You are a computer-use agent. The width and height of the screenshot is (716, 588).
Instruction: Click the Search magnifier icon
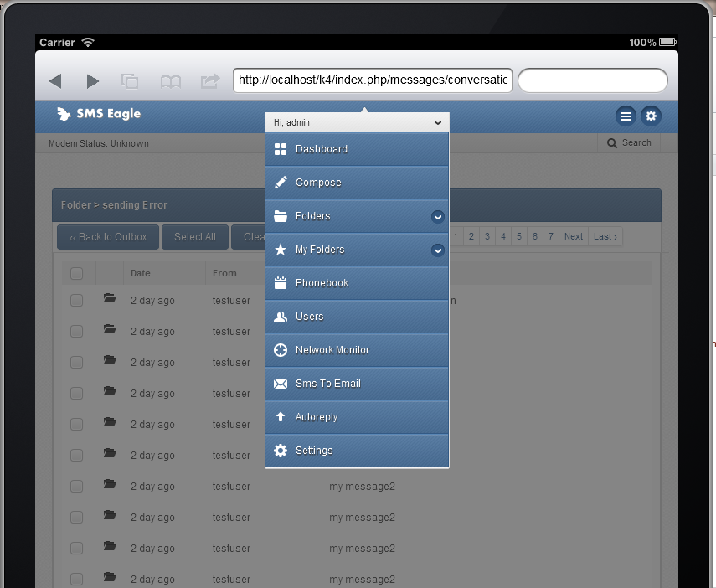(612, 143)
